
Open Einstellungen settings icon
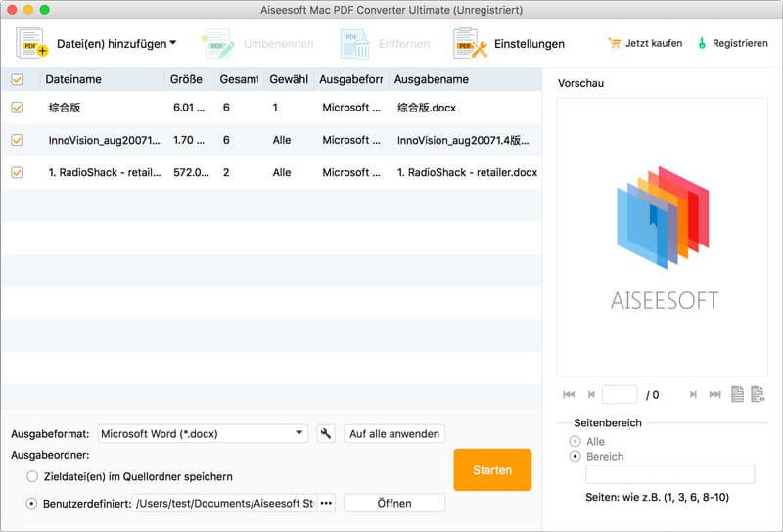point(470,43)
